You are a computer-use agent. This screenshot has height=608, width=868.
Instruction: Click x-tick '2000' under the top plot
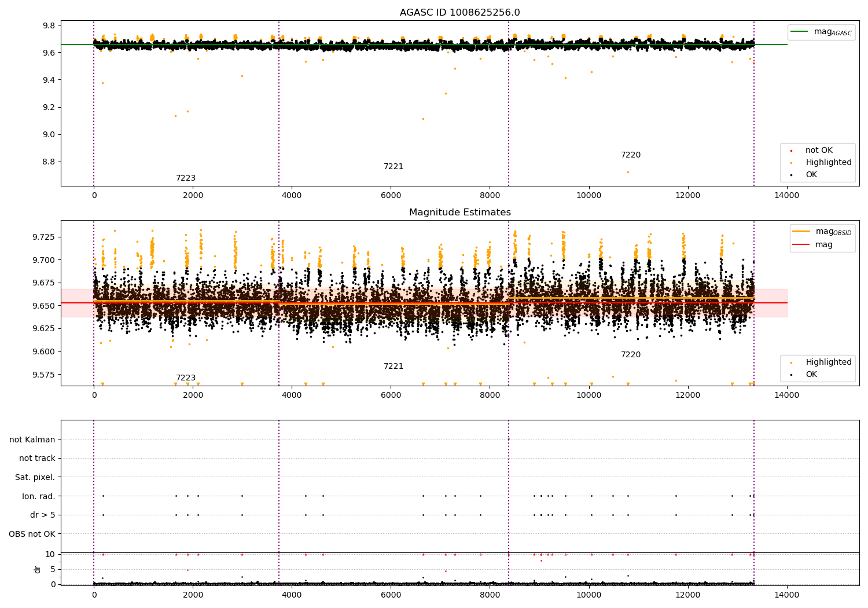(x=193, y=196)
